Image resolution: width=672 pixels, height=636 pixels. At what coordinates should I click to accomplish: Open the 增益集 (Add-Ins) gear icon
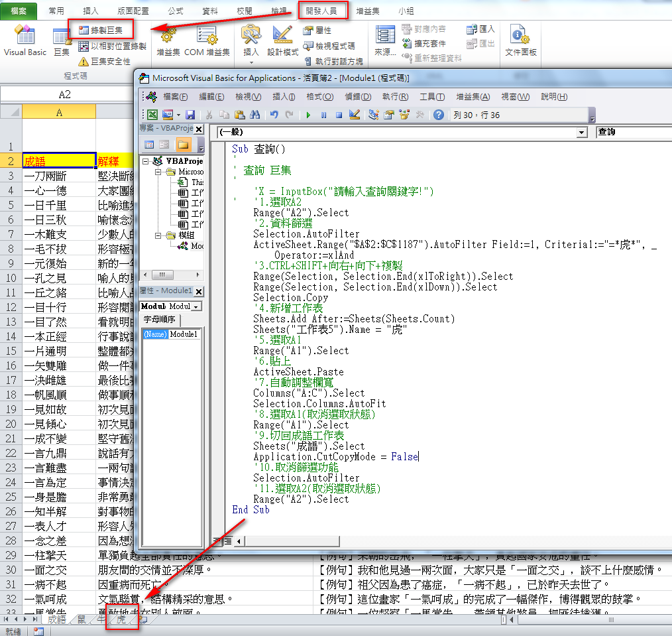tap(168, 42)
